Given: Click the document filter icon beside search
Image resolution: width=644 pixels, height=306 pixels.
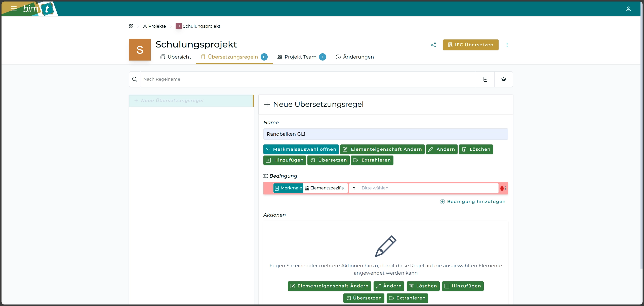Looking at the screenshot, I should (485, 79).
